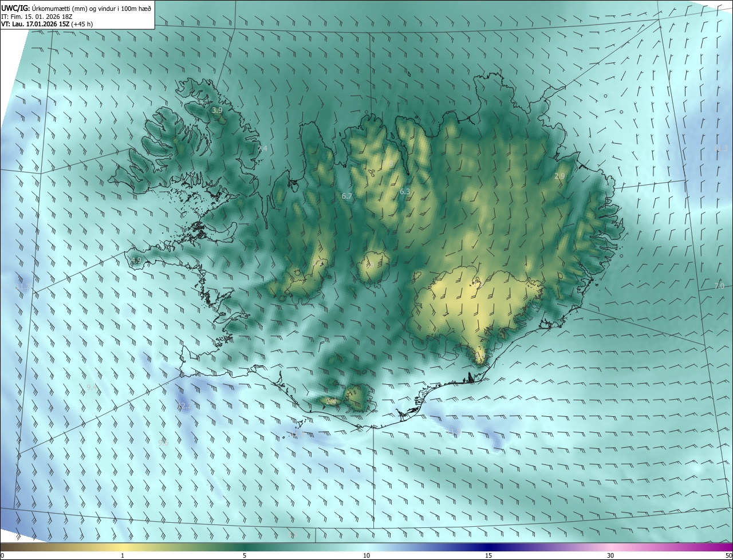The image size is (733, 560).
Task: Click the 12.2 value in the blue patch
Action: 185,405
